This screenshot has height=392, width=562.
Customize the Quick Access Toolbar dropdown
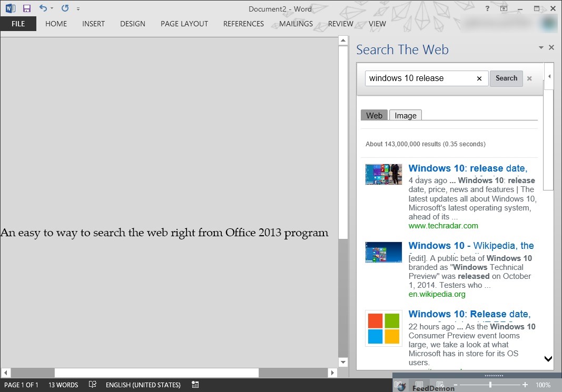click(78, 8)
